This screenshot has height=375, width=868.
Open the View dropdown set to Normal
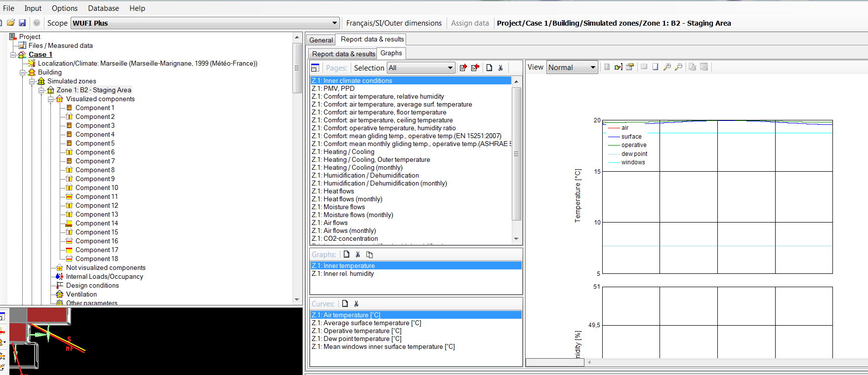(x=593, y=68)
